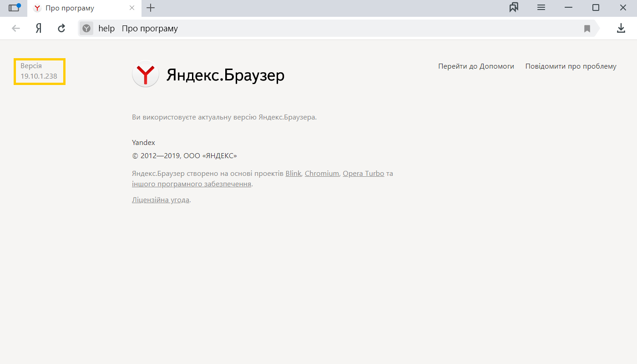637x364 pixels.
Task: Click the 'Версія' label
Action: tap(31, 66)
